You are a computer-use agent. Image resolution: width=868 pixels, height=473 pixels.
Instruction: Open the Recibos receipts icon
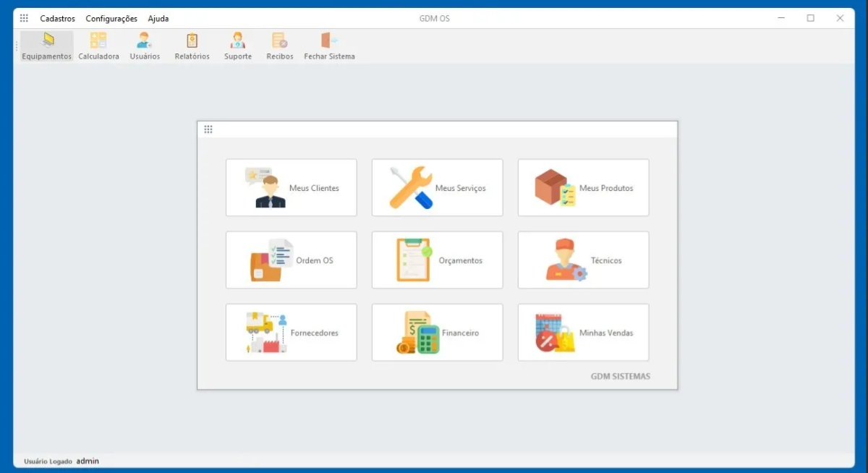coord(280,46)
